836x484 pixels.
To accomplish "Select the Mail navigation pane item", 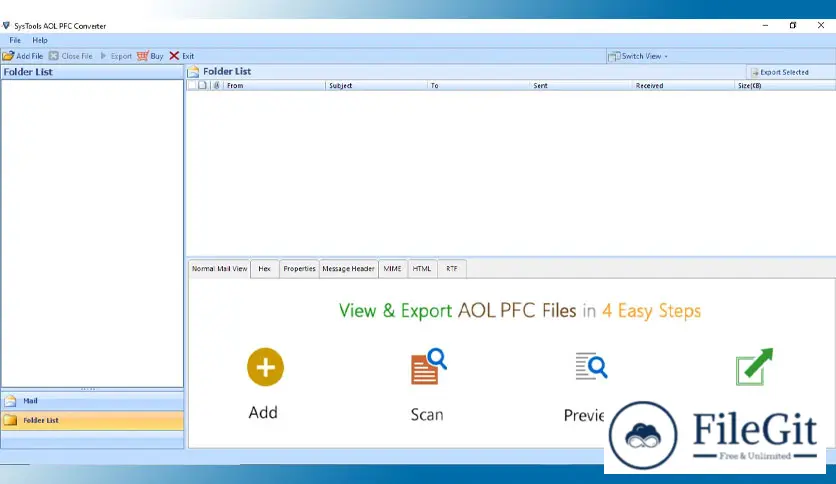I will pos(92,401).
